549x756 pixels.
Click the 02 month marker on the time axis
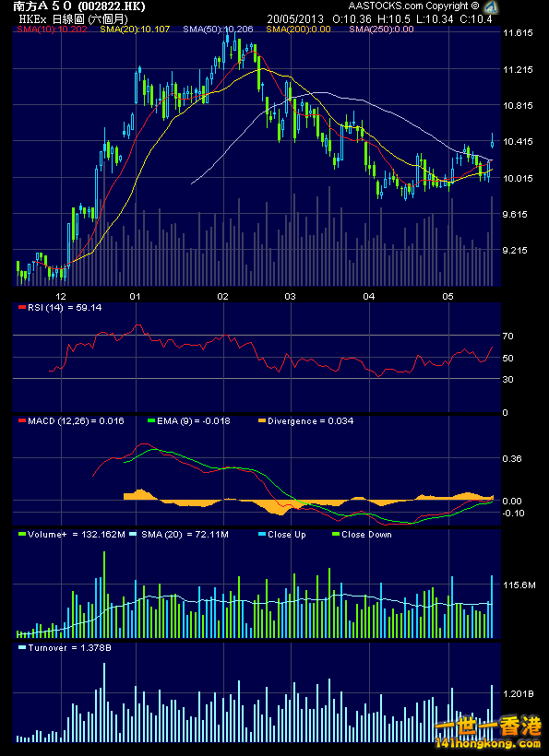point(223,296)
